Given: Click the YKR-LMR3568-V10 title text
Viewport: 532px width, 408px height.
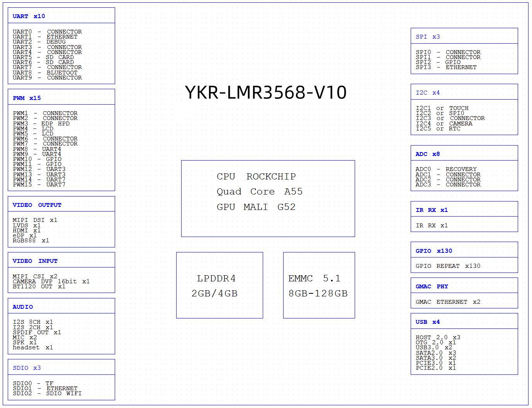Looking at the screenshot, I should [x=266, y=93].
